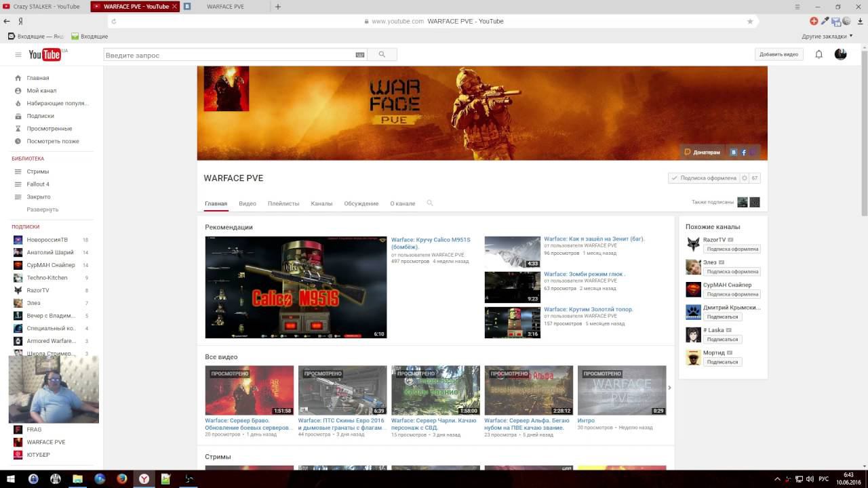The image size is (868, 488).
Task: Open the Плейлисты channel tab
Action: point(283,203)
